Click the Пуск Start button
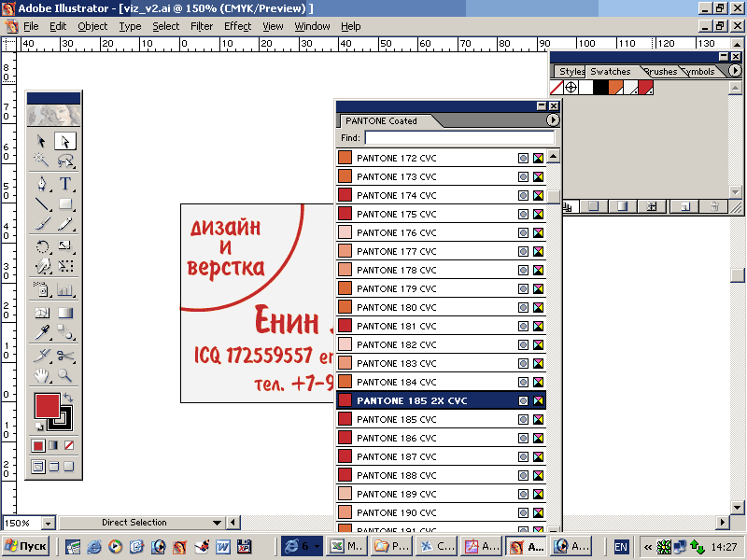This screenshot has height=560, width=747. (x=27, y=546)
